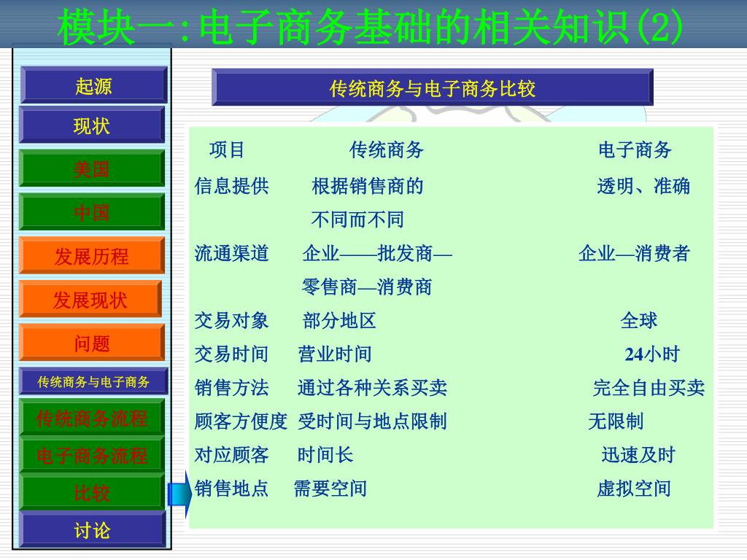The height and width of the screenshot is (560, 747).
Task: Click the orange 问题 button
Action: 92,343
